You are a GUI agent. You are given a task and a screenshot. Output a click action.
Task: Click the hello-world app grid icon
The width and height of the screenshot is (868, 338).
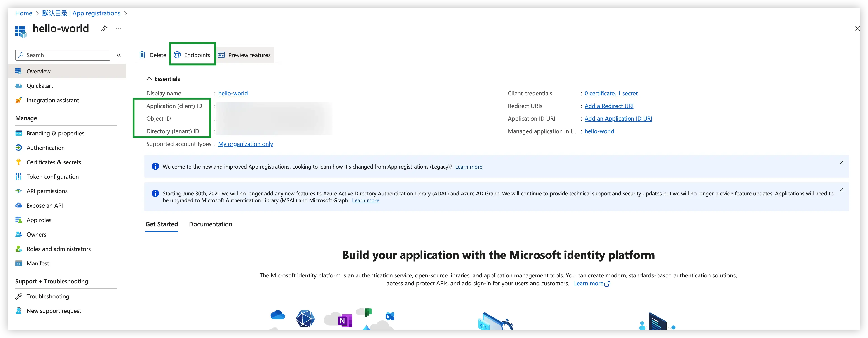(21, 31)
